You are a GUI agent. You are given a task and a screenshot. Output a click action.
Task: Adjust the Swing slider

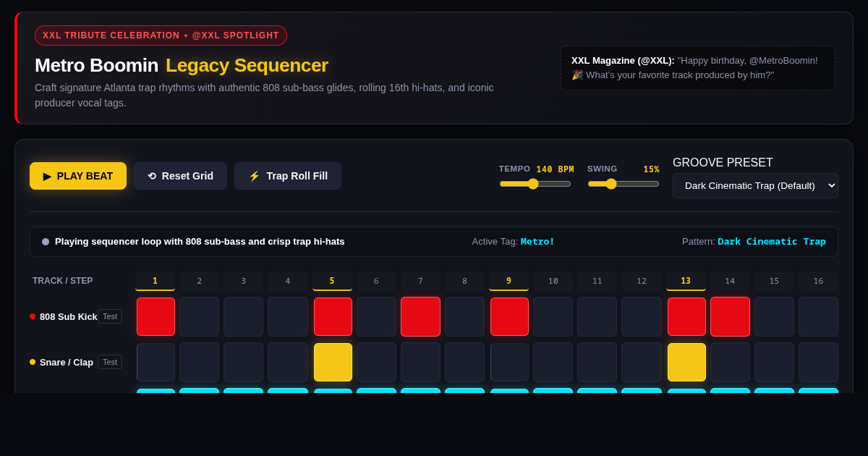(x=624, y=184)
